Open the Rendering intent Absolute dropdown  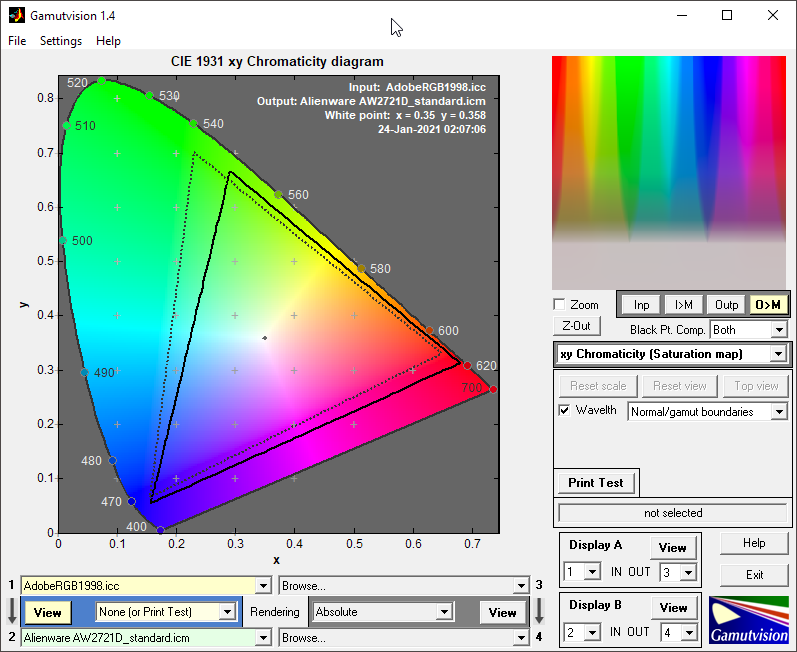pos(382,612)
